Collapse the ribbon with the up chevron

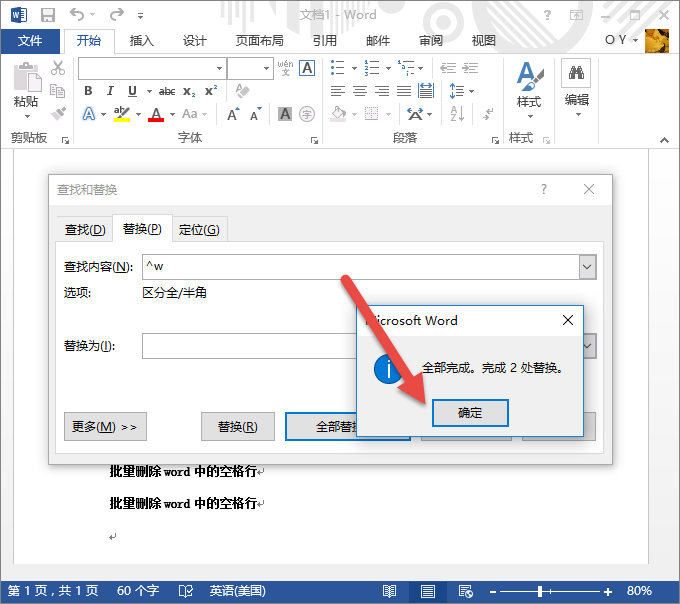664,140
